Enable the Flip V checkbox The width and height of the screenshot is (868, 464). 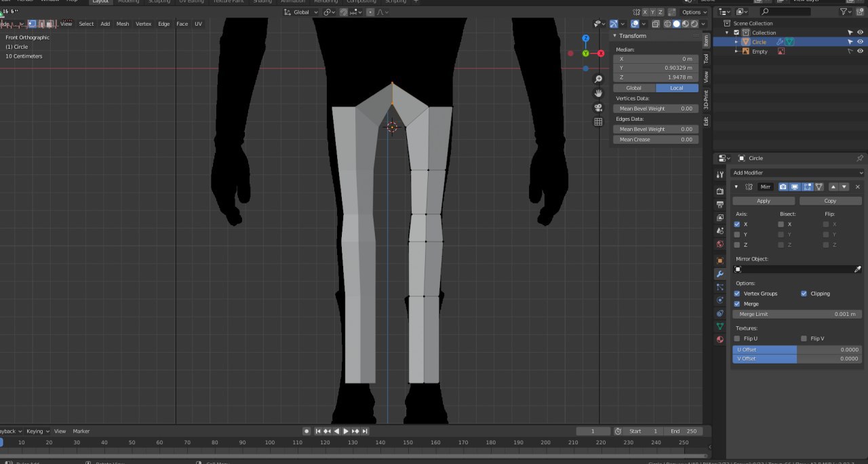(804, 339)
